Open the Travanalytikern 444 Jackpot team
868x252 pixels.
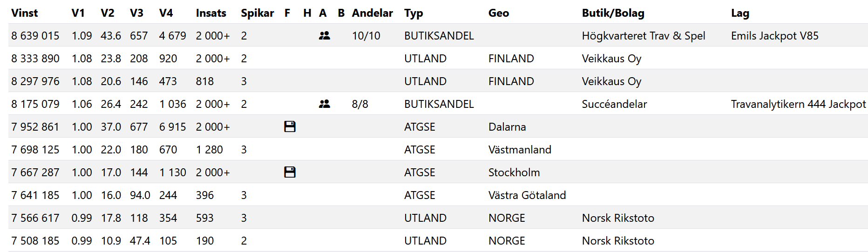tap(798, 104)
